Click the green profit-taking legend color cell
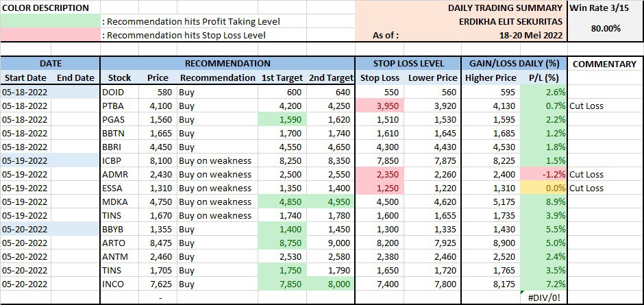The width and height of the screenshot is (644, 305). click(x=50, y=21)
